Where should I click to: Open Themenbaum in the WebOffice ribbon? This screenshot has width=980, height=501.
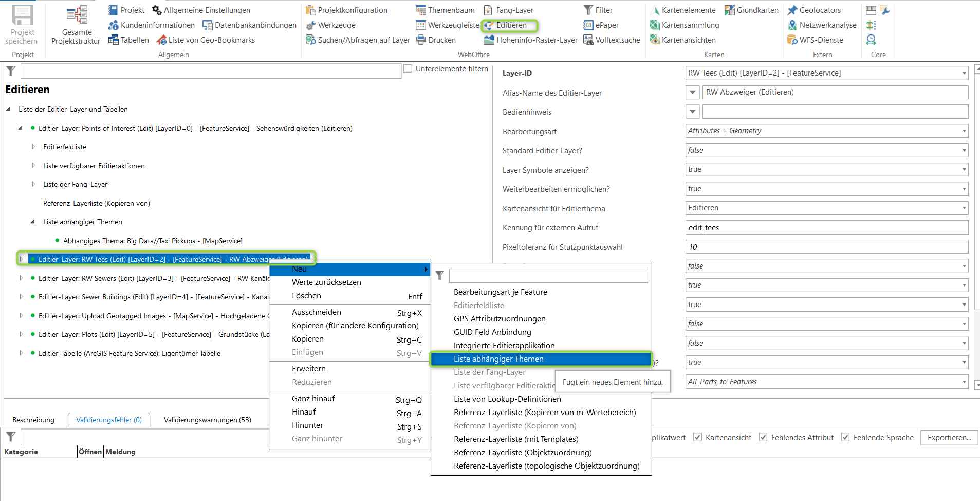[445, 10]
